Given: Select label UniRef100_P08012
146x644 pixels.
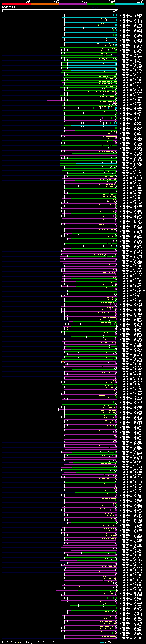Looking at the screenshot, I should click(131, 37).
